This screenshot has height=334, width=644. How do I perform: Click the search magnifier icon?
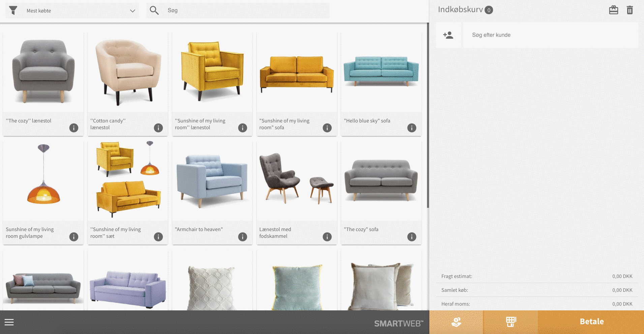(x=154, y=10)
